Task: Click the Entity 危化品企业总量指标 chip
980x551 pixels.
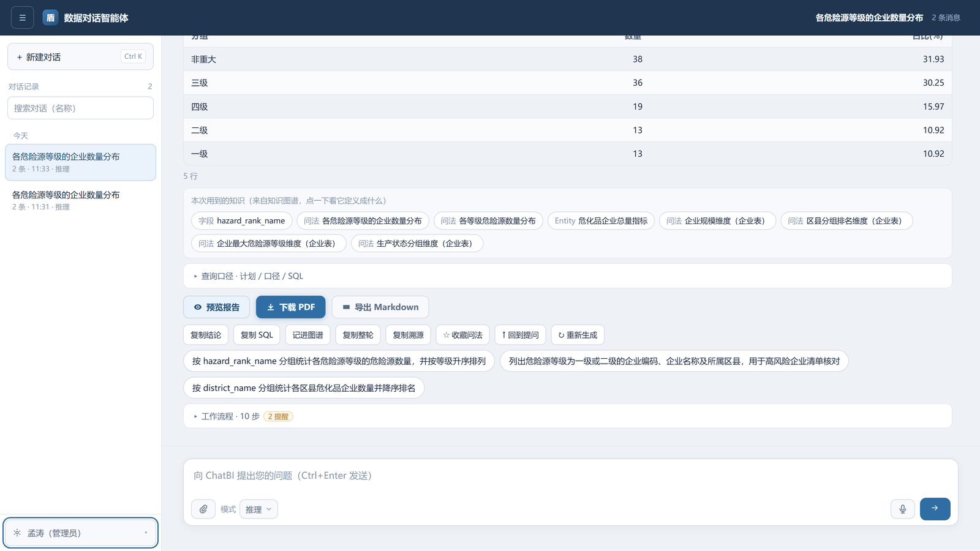Action: pos(601,221)
